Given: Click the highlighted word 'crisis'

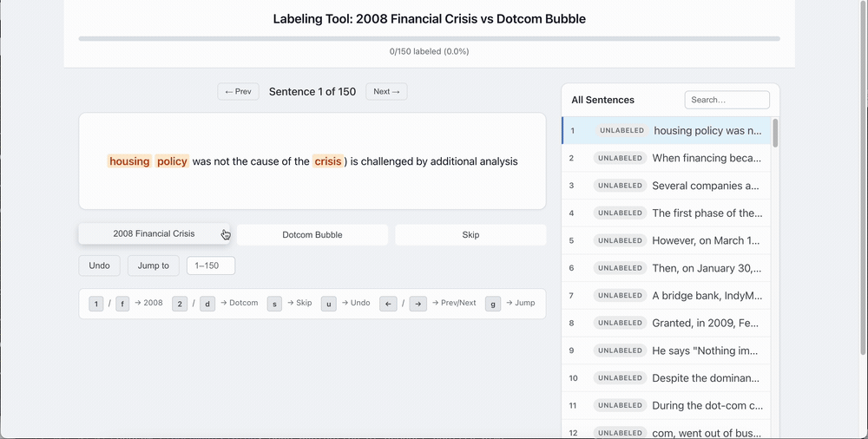Looking at the screenshot, I should coord(328,161).
